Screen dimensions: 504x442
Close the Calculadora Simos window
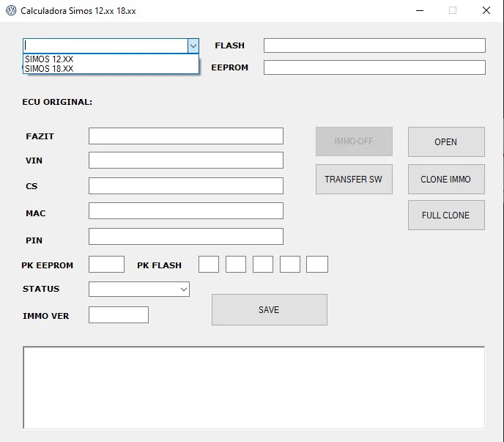pyautogui.click(x=486, y=10)
